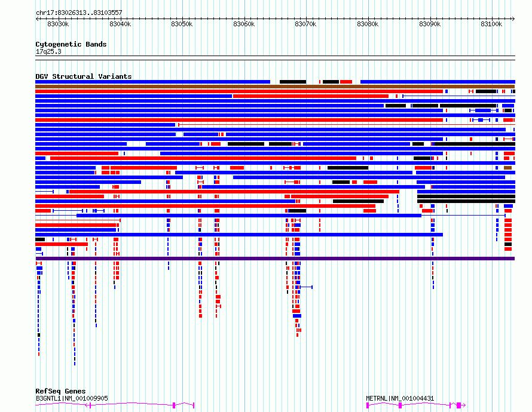Click the full-width brown structural variant bar

(x=275, y=87)
